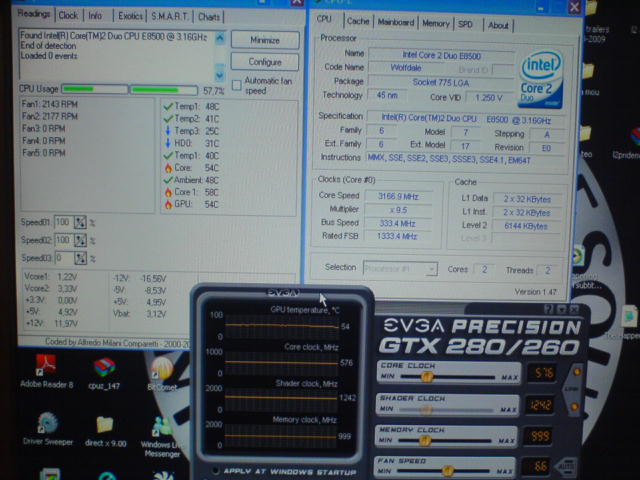The image size is (640, 480).
Task: Open the Memory tab in CPU-Z
Action: [x=436, y=23]
